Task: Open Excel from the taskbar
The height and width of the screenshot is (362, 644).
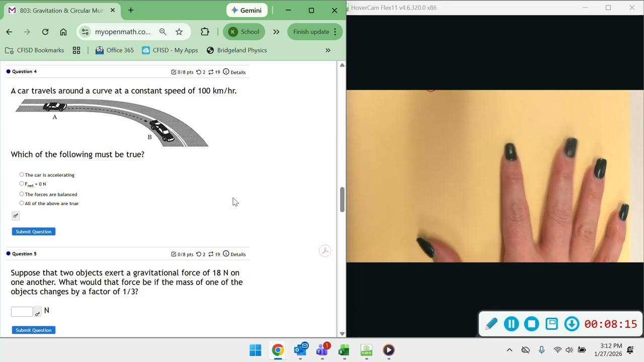Action: point(344,350)
